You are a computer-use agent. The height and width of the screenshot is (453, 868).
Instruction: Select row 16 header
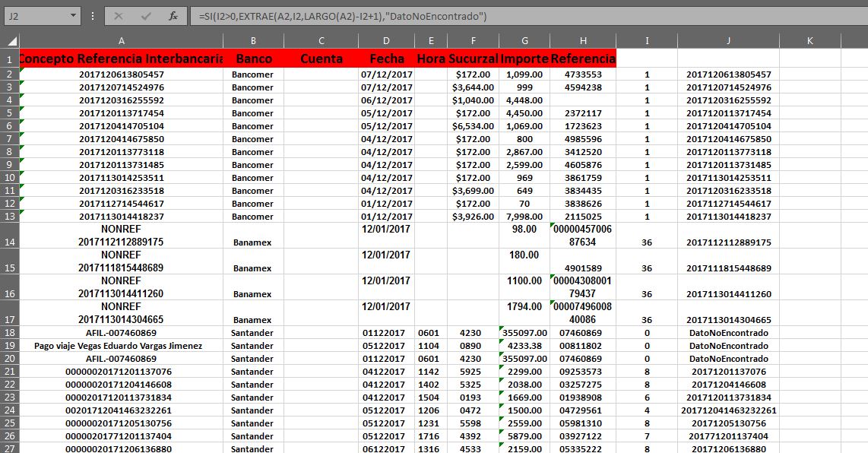9,287
